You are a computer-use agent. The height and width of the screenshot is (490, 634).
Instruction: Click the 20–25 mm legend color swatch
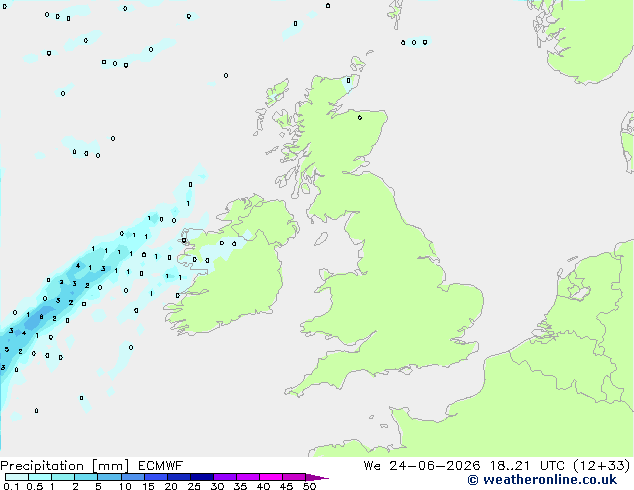pyautogui.click(x=179, y=477)
